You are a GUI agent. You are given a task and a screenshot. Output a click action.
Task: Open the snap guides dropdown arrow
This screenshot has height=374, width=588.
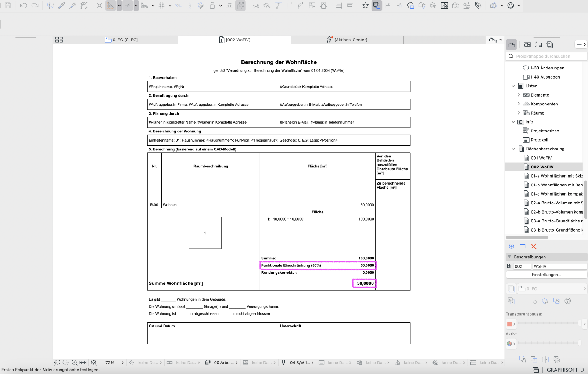coord(136,6)
